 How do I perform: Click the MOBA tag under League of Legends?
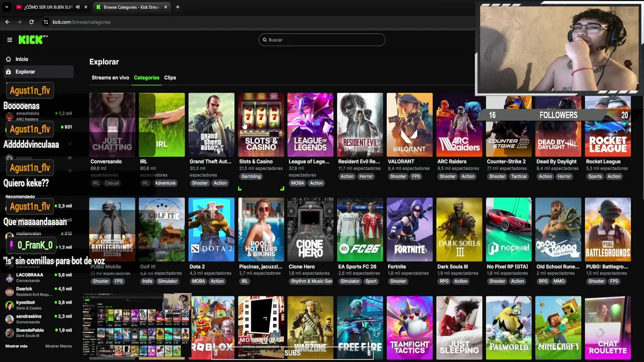pos(297,183)
